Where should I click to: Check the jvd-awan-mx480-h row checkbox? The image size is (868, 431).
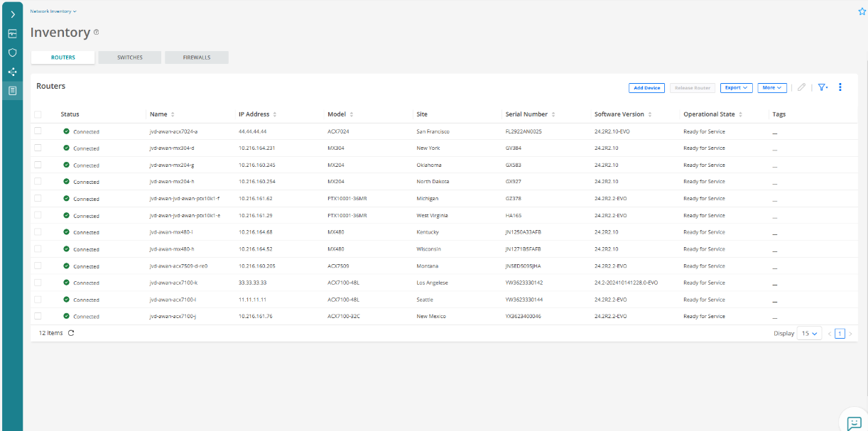point(38,249)
